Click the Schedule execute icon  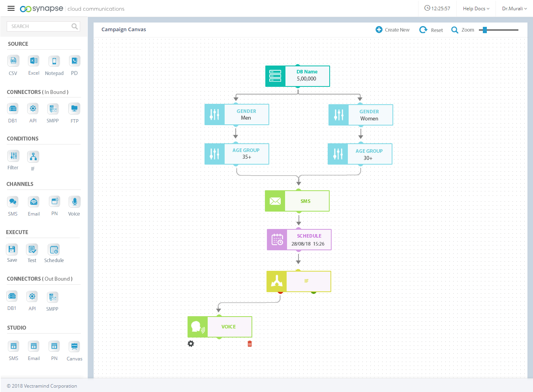pos(54,249)
